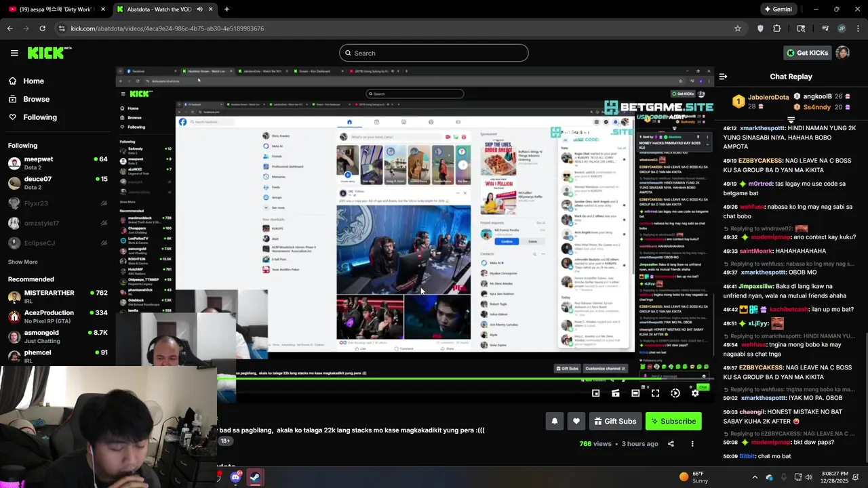
Task: Open AcezProduction recommended channel
Action: [x=58, y=317]
